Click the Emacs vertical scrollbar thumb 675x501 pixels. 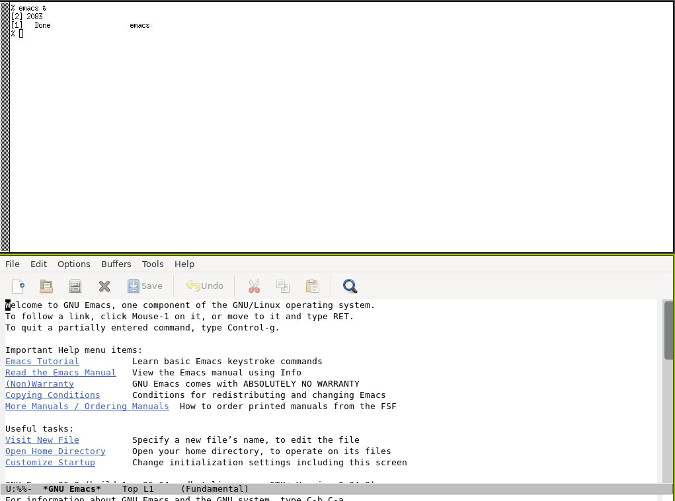tap(668, 330)
